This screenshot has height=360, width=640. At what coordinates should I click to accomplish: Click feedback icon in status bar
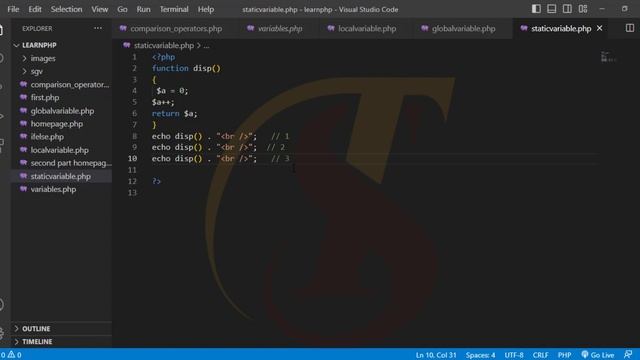pos(628,355)
